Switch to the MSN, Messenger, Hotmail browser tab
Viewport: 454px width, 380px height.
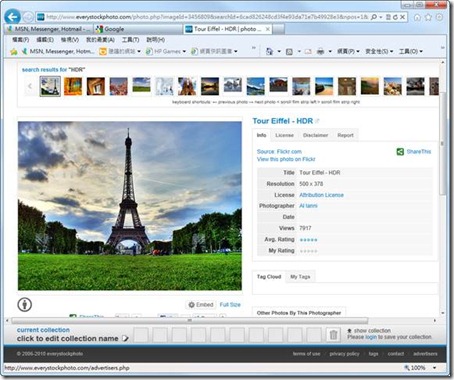48,29
